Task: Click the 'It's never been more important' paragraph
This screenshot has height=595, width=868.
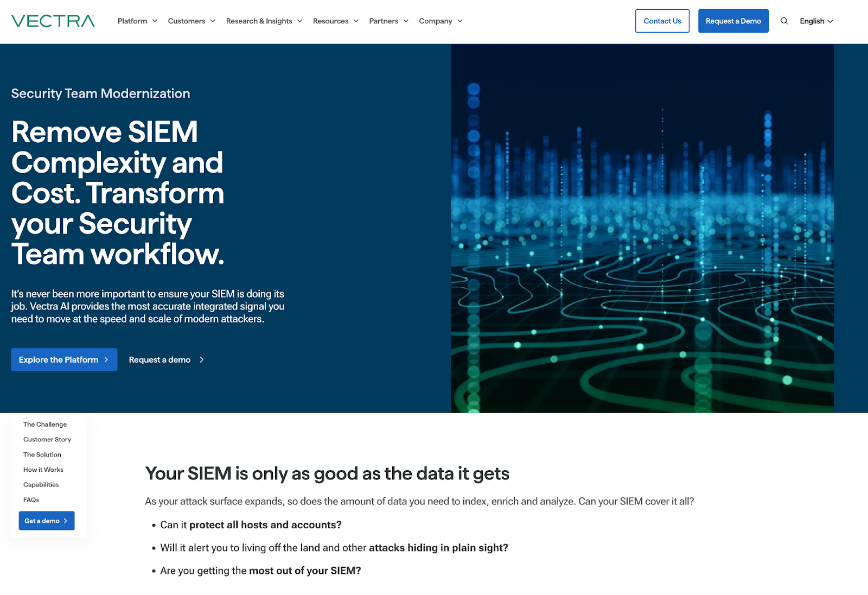Action: pos(148,306)
